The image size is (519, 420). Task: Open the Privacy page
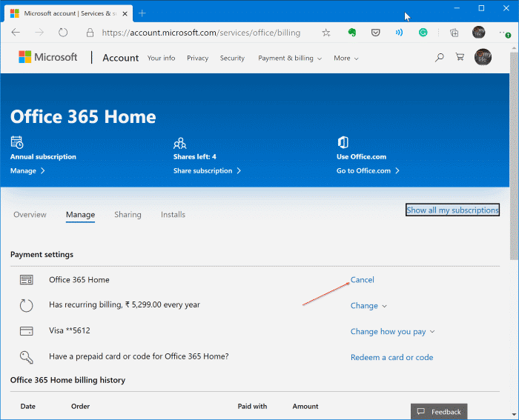(x=198, y=59)
